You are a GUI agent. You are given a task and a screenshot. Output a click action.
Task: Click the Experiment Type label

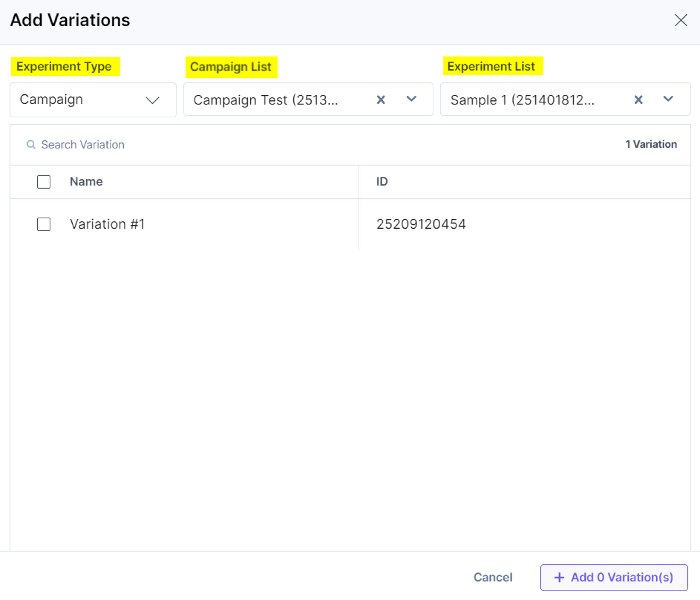[x=64, y=67]
